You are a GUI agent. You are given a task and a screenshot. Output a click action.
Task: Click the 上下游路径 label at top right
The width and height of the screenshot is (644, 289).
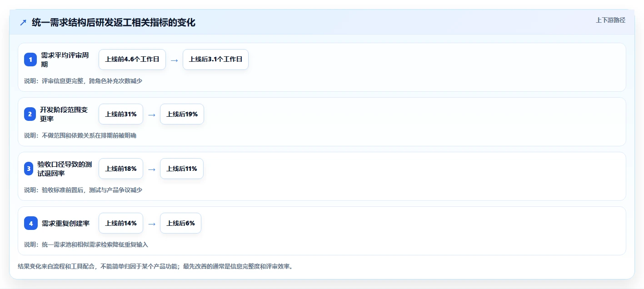pos(610,20)
